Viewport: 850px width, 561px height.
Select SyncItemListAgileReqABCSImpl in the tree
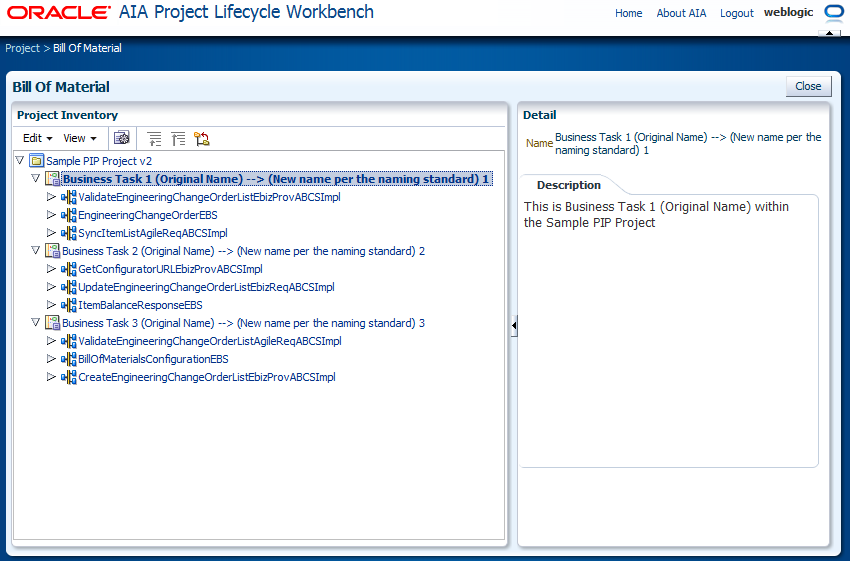click(153, 233)
